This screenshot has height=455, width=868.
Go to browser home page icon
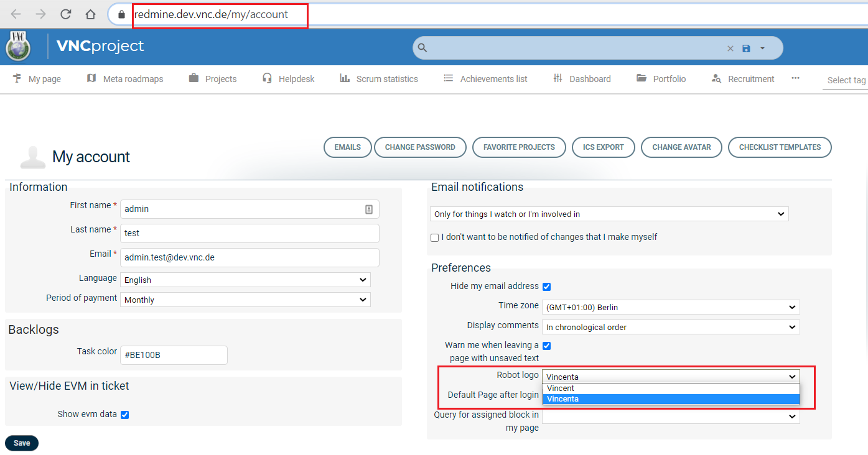[x=91, y=14]
